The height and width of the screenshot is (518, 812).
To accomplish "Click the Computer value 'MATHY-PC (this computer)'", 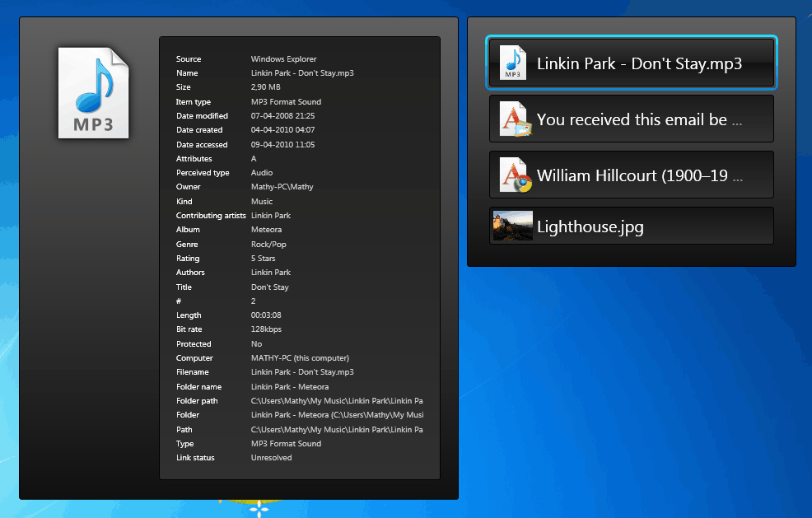I will 301,357.
